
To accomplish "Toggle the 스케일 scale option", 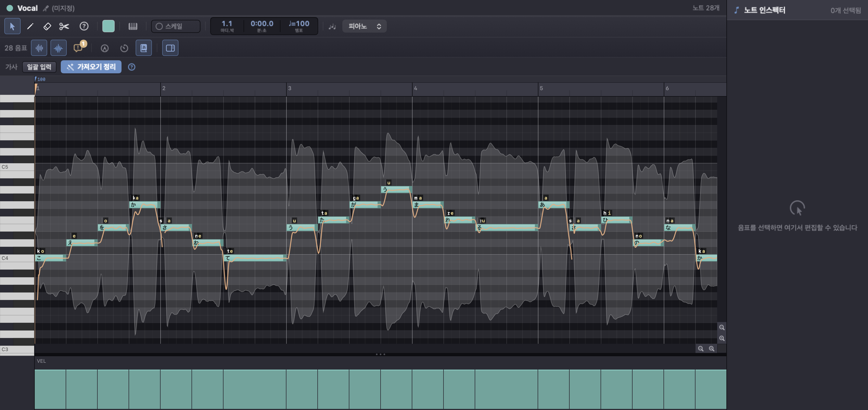I will [175, 26].
